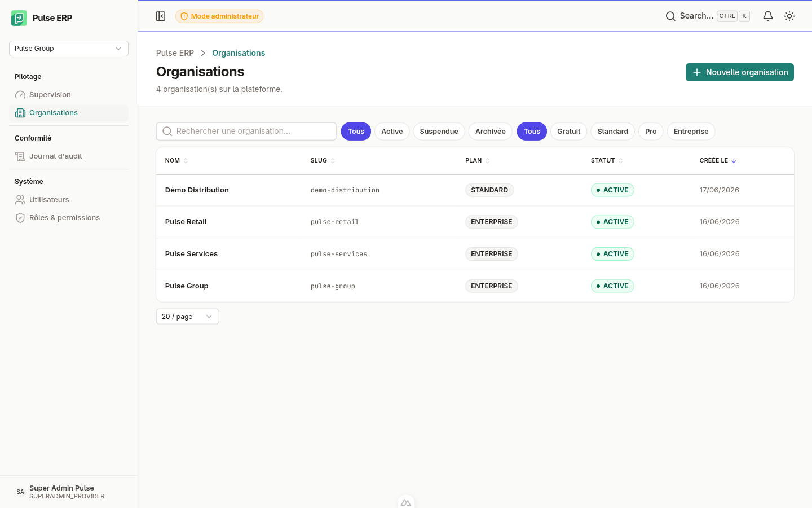Screen dimensions: 812x508
Task: Open the Pulse Retail row
Action: [475, 222]
